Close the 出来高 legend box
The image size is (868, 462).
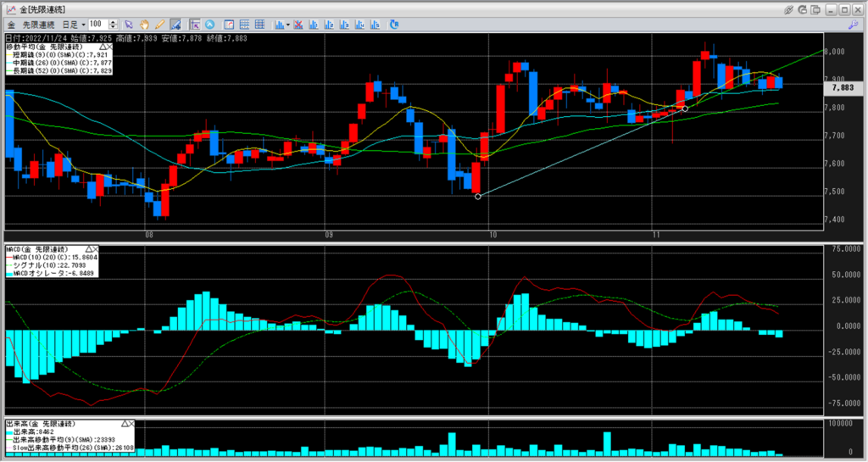coord(131,423)
